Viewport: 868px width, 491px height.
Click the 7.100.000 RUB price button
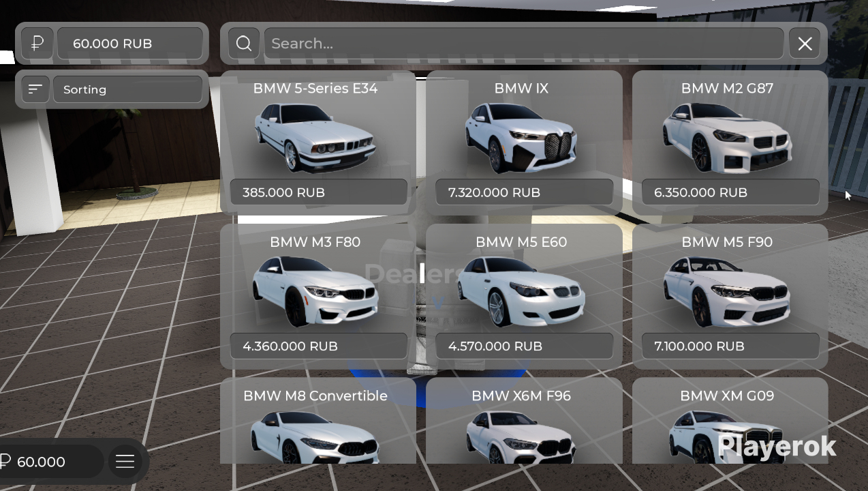point(730,346)
